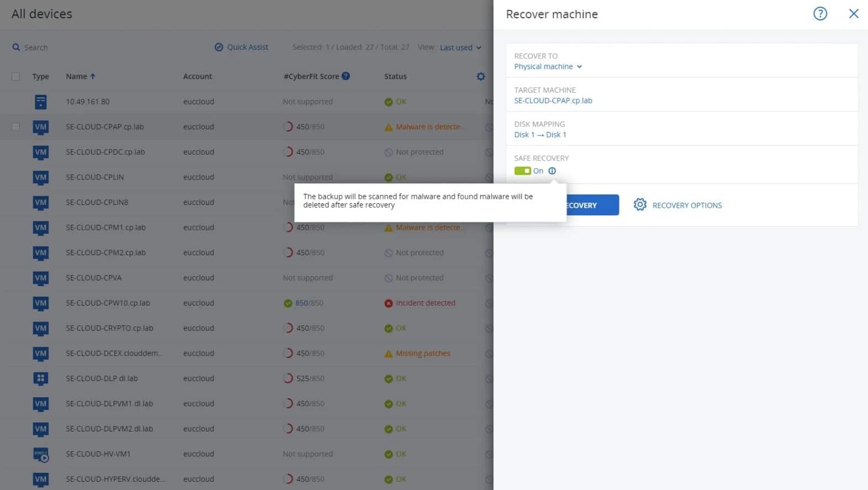868x490 pixels.
Task: Select the SE-CLOUD-DLP.dl.lab device name
Action: pyautogui.click(x=102, y=378)
